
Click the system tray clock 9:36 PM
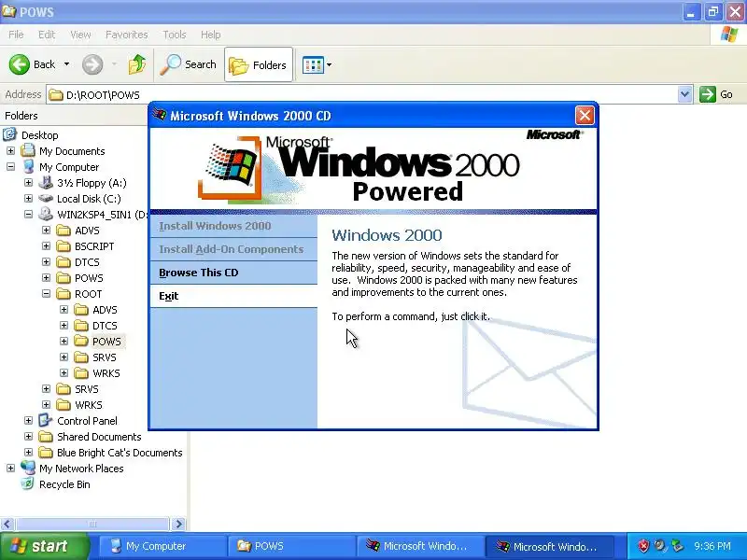(x=712, y=546)
